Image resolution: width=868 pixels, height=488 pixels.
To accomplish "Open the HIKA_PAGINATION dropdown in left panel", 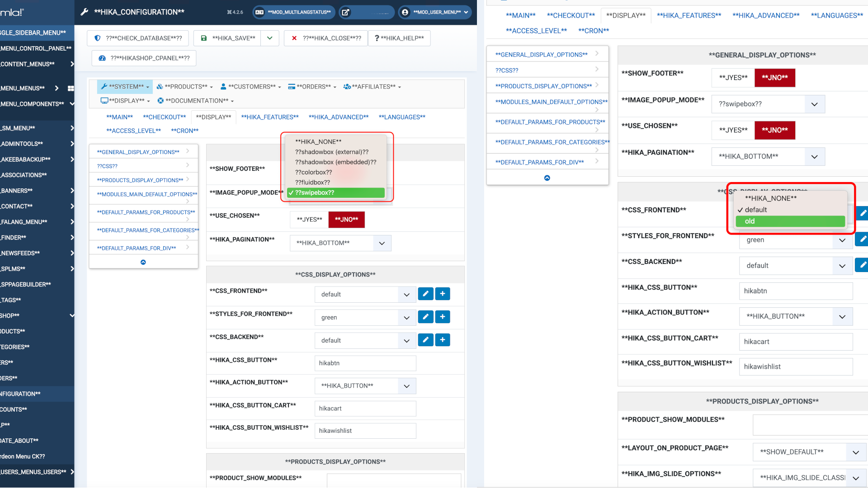I will [x=340, y=243].
